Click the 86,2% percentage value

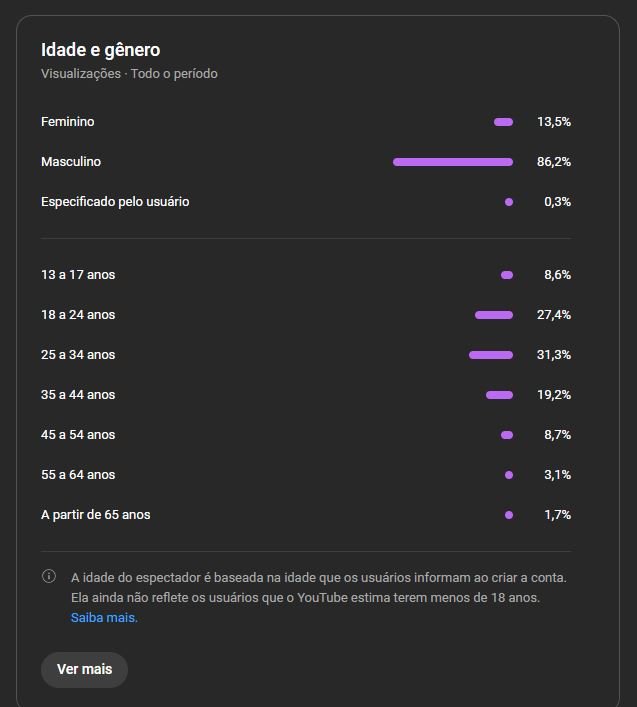pyautogui.click(x=553, y=162)
